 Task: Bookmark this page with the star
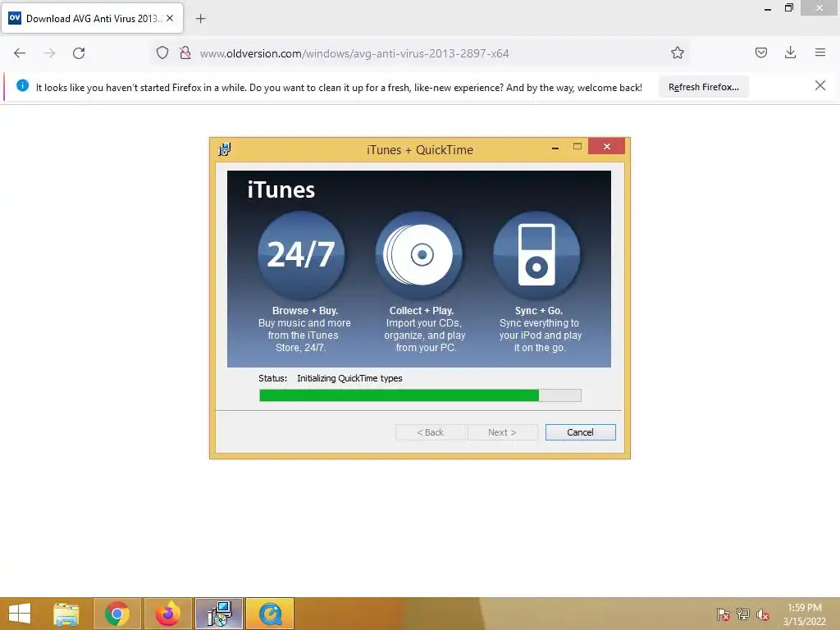(677, 52)
